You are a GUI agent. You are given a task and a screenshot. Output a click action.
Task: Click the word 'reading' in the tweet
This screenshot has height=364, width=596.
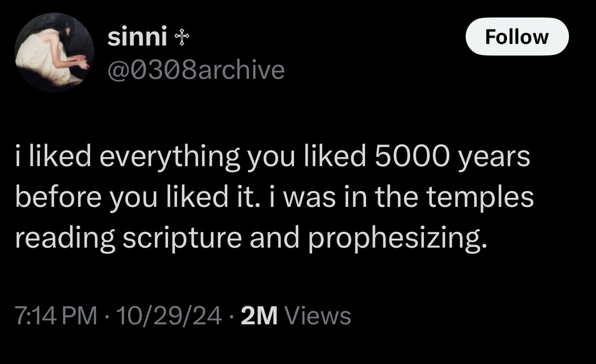tap(65, 239)
